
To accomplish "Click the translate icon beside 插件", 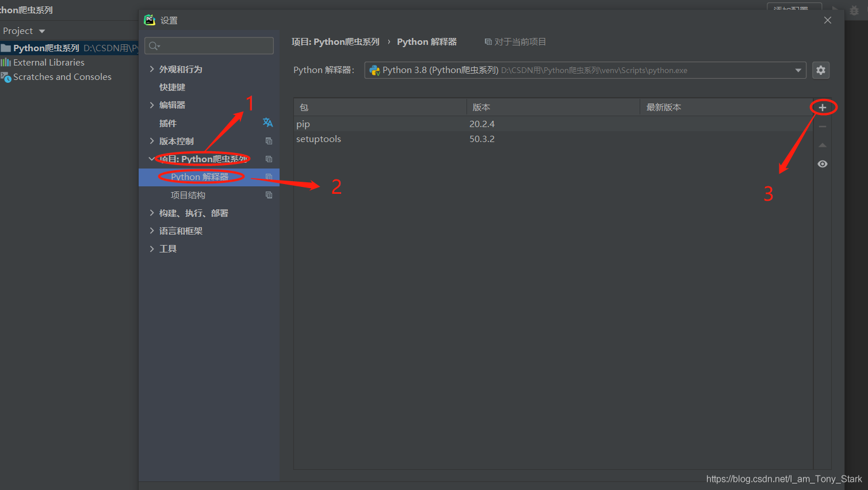I will (267, 122).
